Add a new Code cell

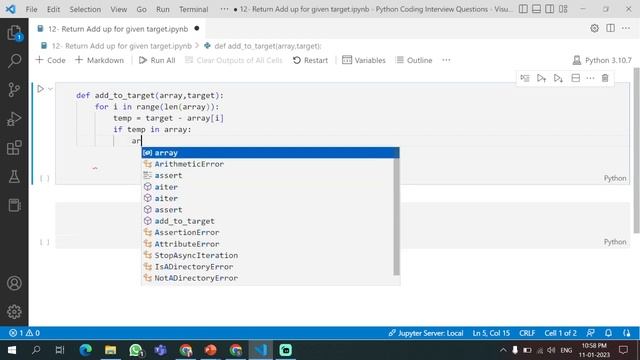pyautogui.click(x=51, y=60)
